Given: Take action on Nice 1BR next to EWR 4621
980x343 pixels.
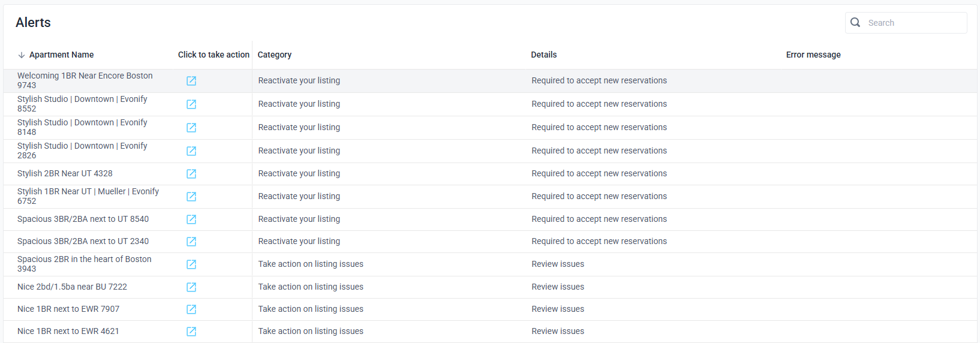Looking at the screenshot, I should pos(191,332).
